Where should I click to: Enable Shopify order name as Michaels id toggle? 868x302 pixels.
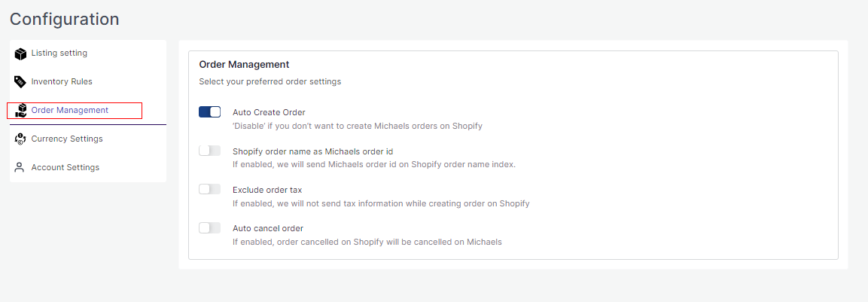[x=209, y=151]
